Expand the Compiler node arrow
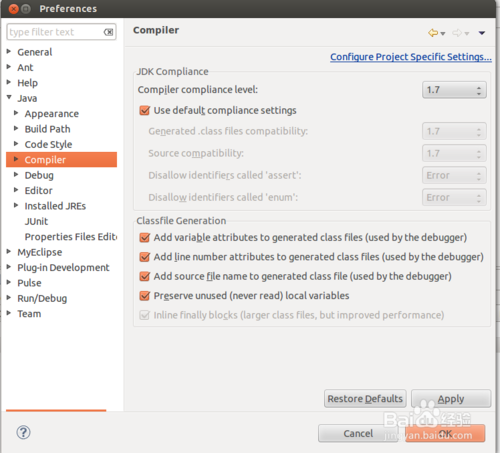This screenshot has height=453, width=500. click(16, 159)
